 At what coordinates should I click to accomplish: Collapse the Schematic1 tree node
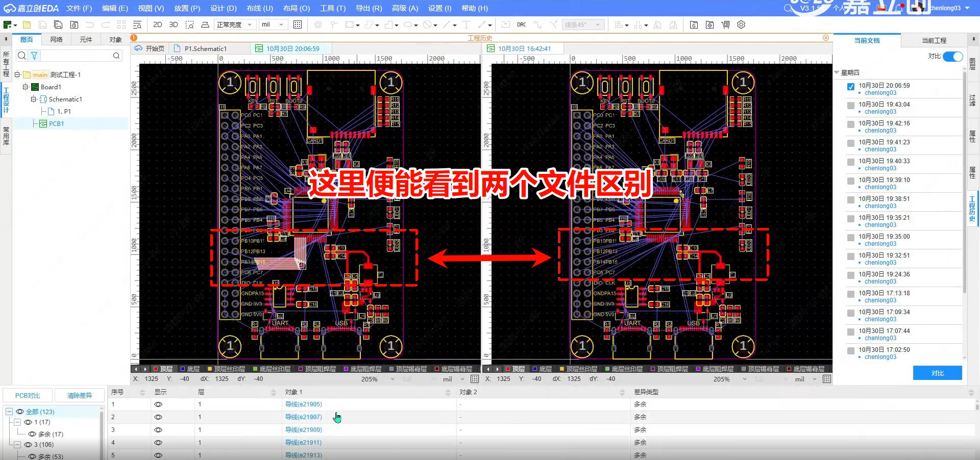pyautogui.click(x=33, y=99)
